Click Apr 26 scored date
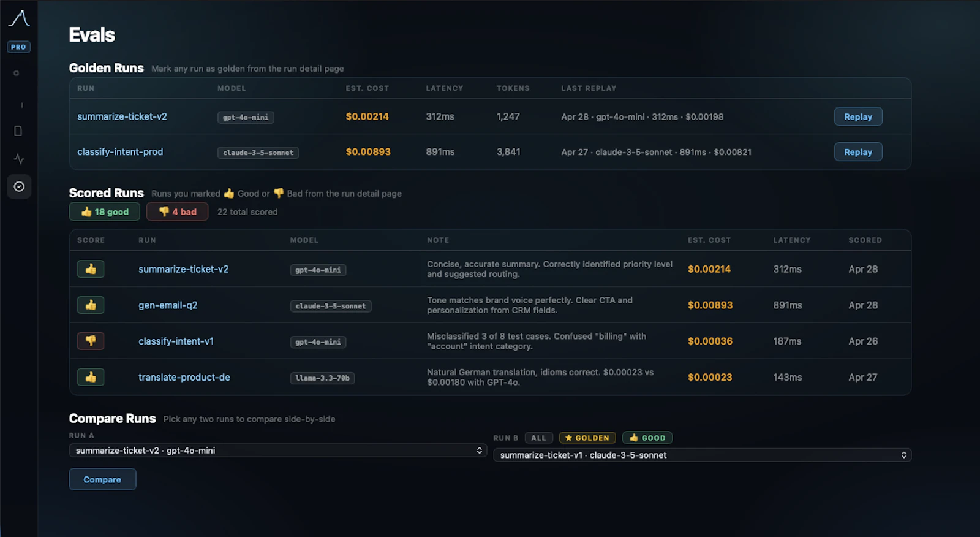980x537 pixels. point(863,341)
